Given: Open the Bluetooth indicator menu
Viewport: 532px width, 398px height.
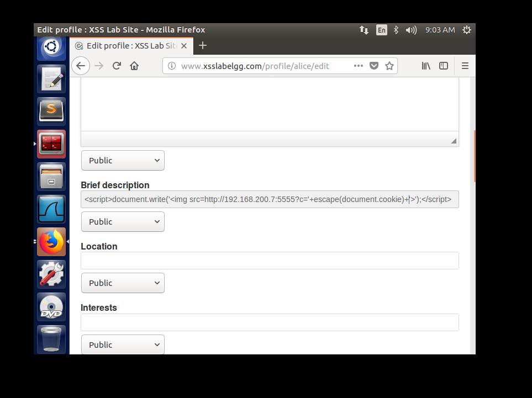Looking at the screenshot, I should click(396, 30).
